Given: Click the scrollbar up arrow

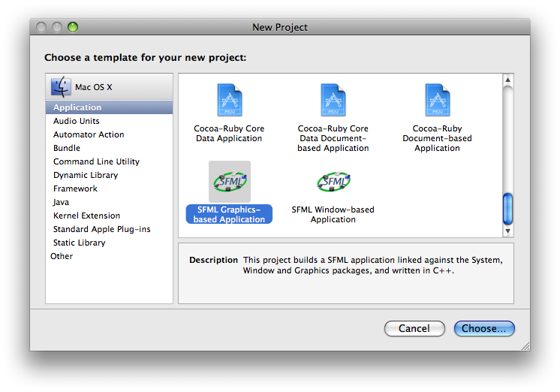Looking at the screenshot, I should coord(507,80).
